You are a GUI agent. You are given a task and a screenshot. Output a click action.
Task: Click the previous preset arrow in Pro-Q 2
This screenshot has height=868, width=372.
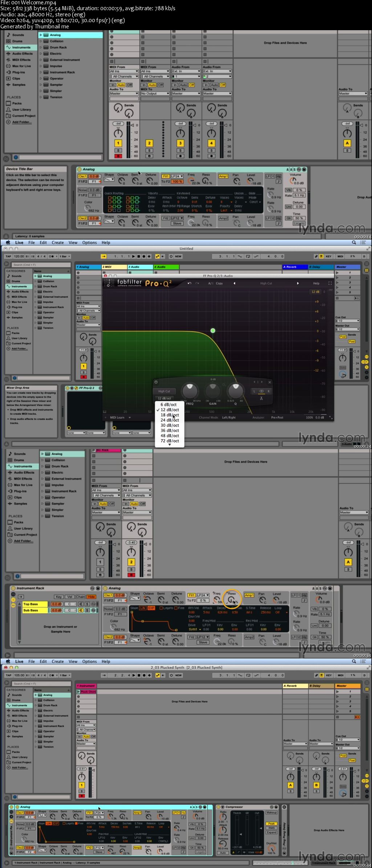coord(234,283)
